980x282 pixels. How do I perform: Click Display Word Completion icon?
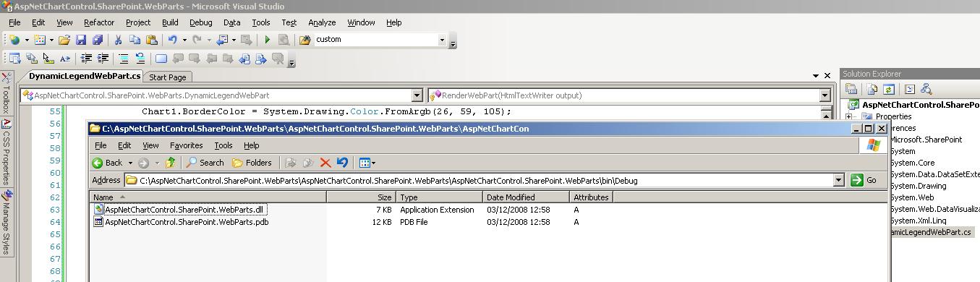(65, 59)
